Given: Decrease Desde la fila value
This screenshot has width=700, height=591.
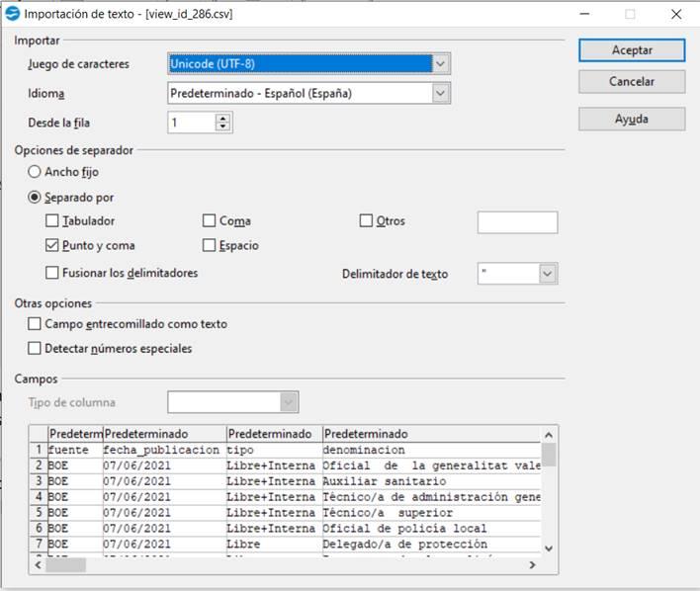Looking at the screenshot, I should pyautogui.click(x=222, y=127).
